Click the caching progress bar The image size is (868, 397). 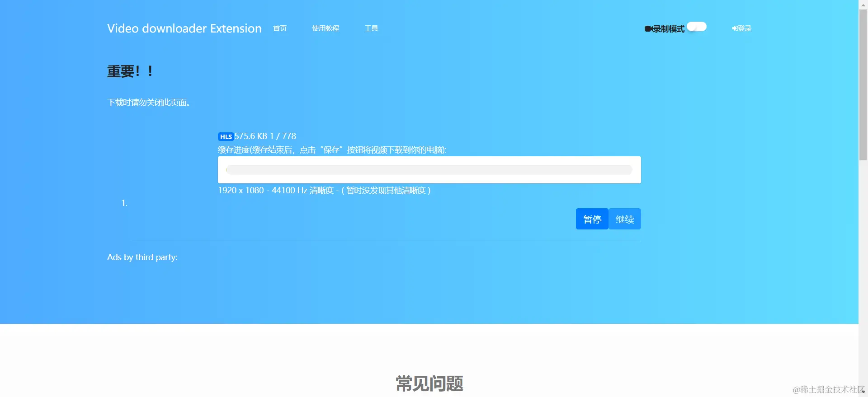click(429, 170)
